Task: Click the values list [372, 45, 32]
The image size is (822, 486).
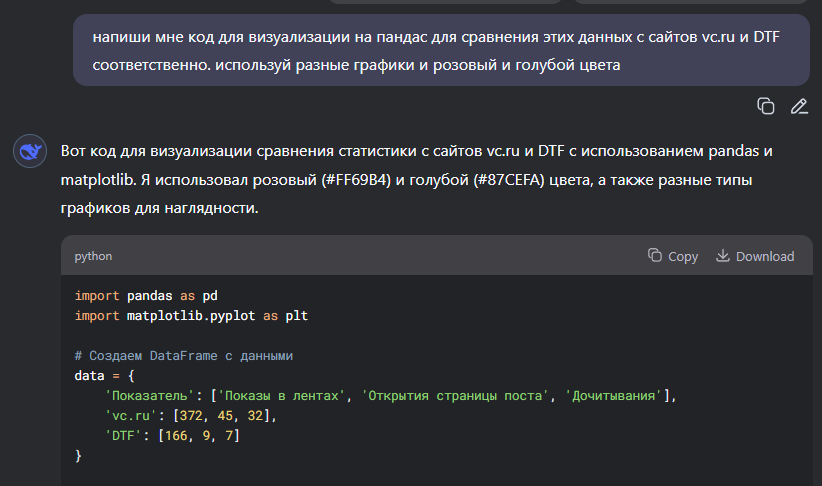Action: click(221, 415)
